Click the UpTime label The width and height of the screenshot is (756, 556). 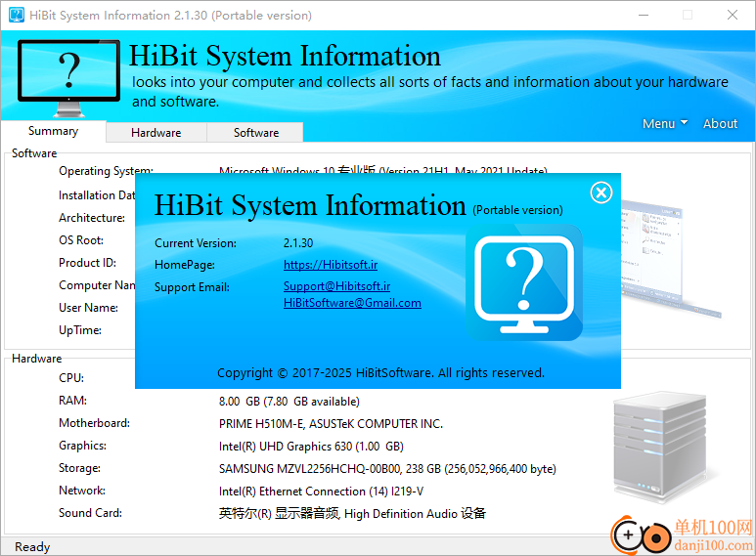point(80,330)
